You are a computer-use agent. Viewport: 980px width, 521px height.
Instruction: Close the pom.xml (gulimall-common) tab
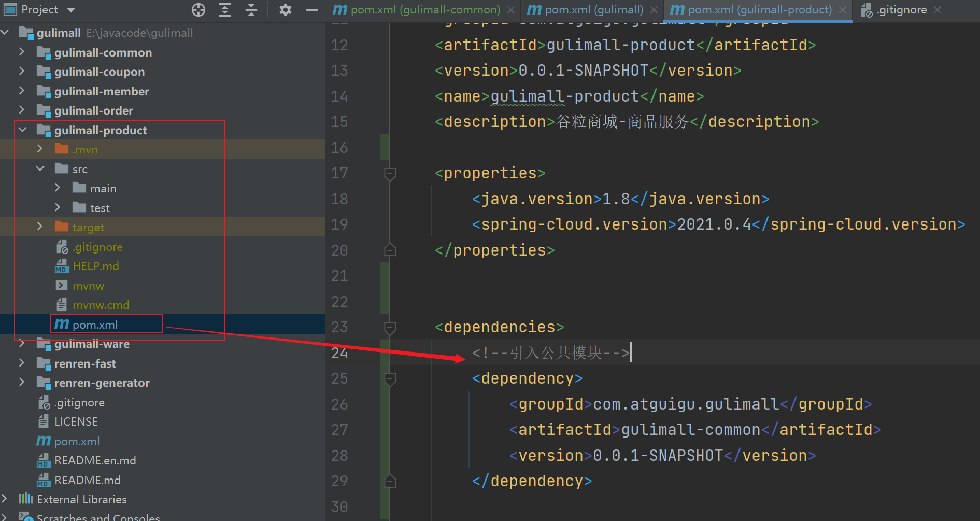511,10
